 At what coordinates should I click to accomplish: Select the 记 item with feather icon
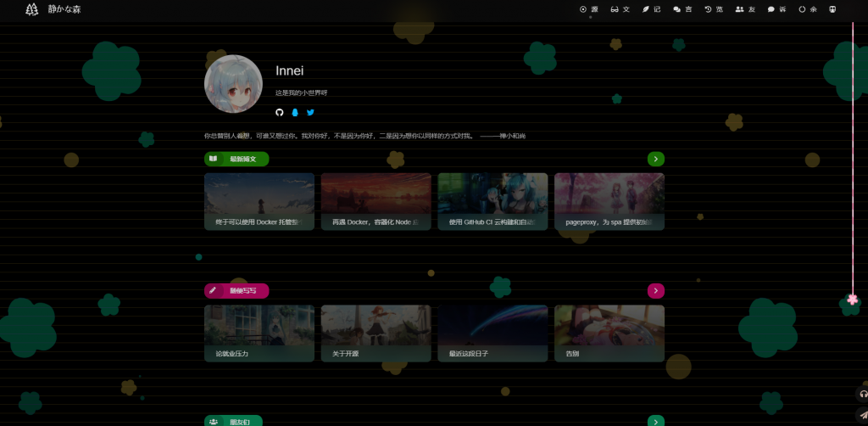(x=652, y=9)
